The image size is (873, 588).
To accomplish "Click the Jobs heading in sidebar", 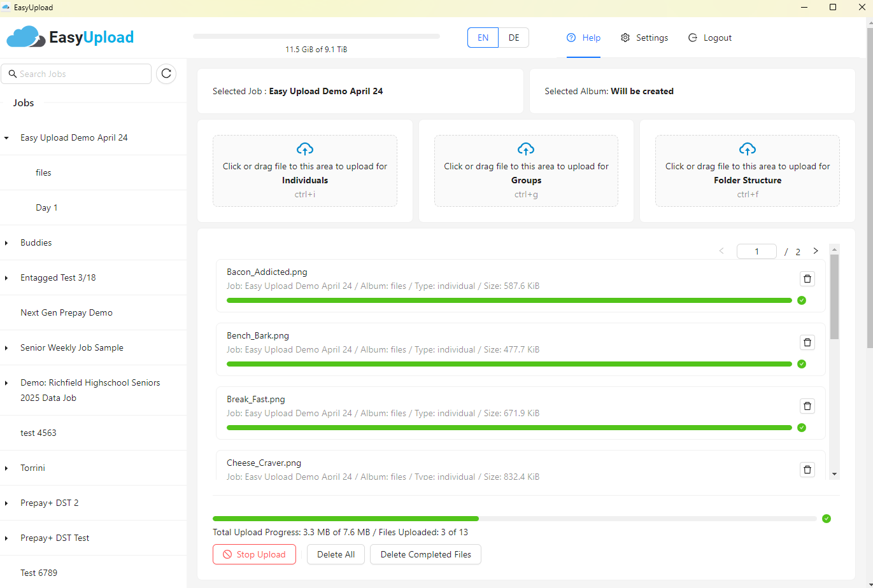I will click(24, 102).
